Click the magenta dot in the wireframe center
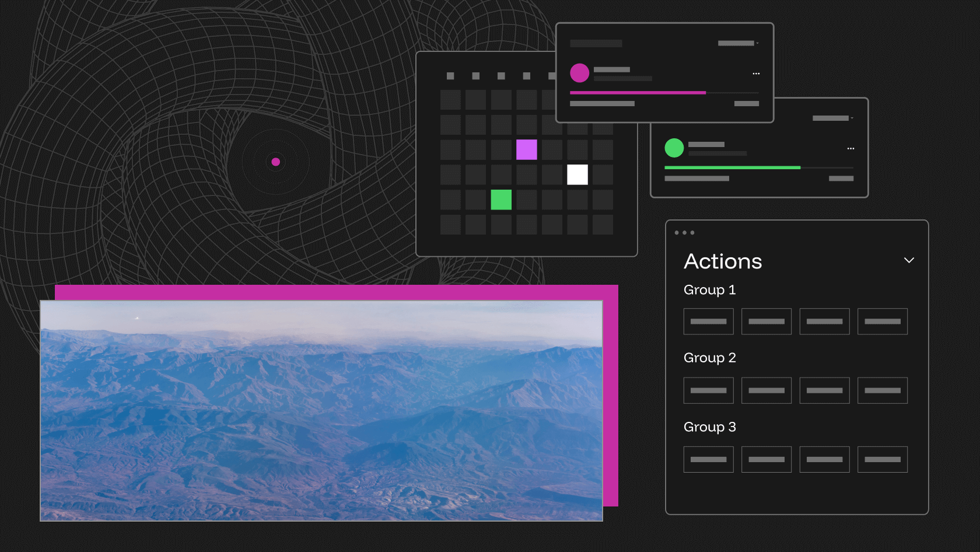Image resolution: width=980 pixels, height=552 pixels. tap(276, 162)
